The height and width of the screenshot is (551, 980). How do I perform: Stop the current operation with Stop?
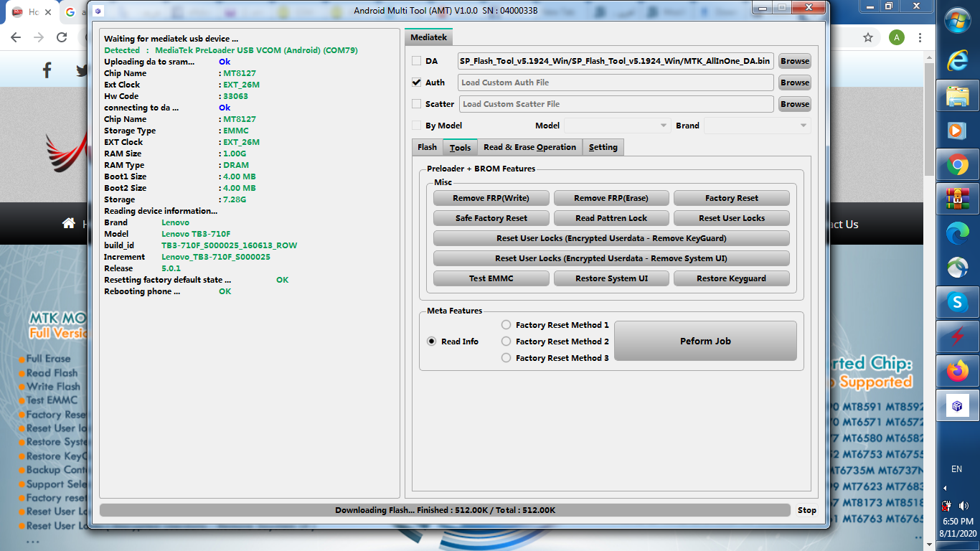click(807, 510)
